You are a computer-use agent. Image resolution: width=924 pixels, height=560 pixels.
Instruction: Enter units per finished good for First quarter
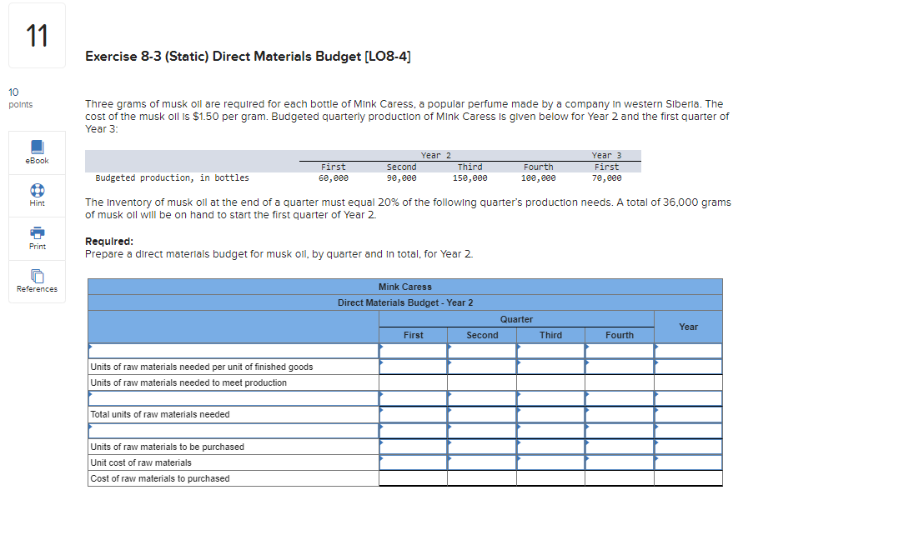(413, 367)
